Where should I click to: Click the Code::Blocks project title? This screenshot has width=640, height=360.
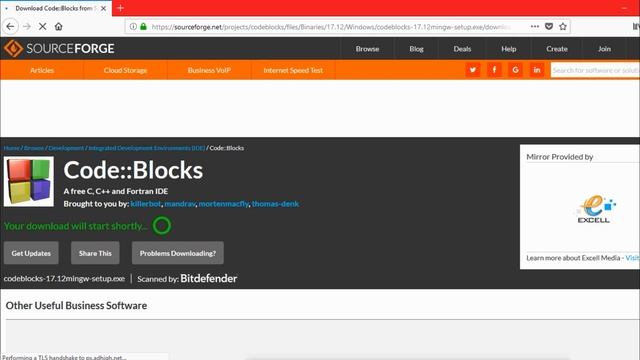133,170
